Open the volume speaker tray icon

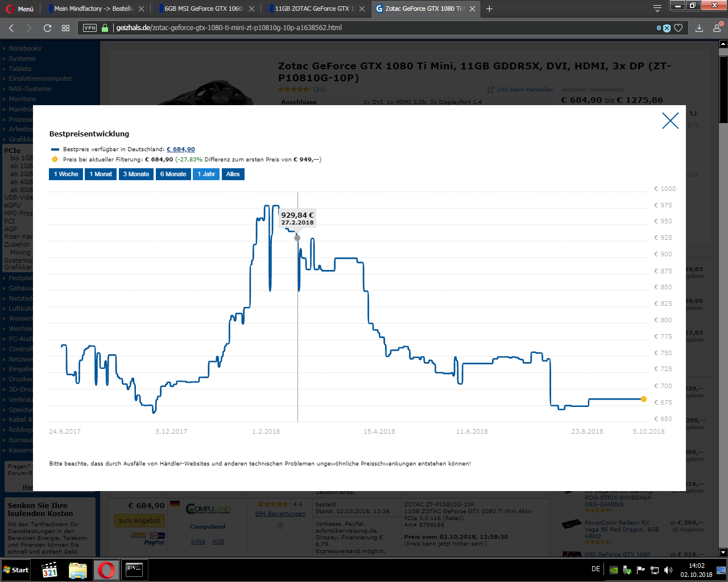668,570
